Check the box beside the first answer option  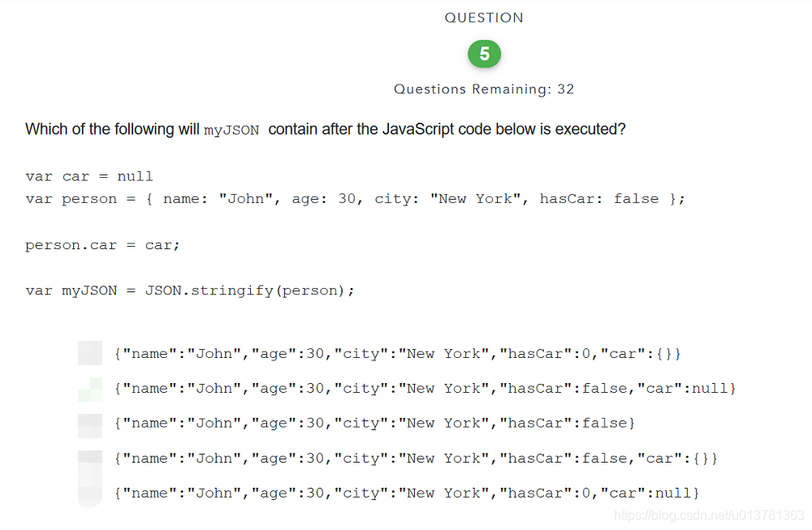(89, 353)
